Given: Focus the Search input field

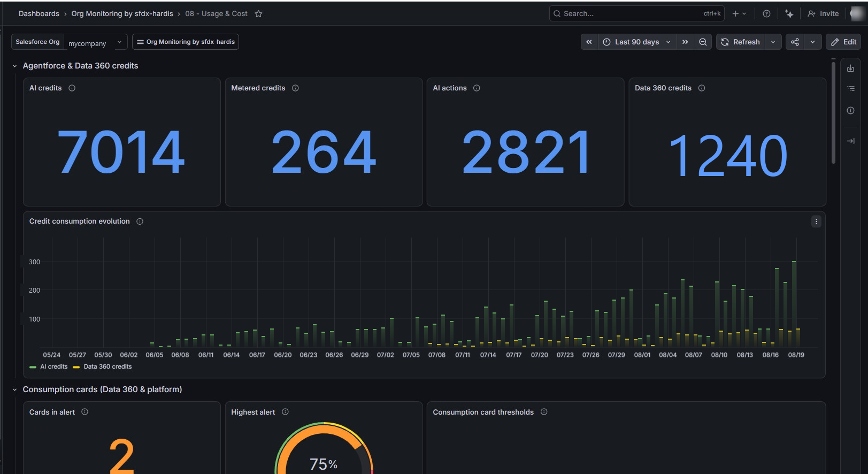Looking at the screenshot, I should tap(636, 14).
